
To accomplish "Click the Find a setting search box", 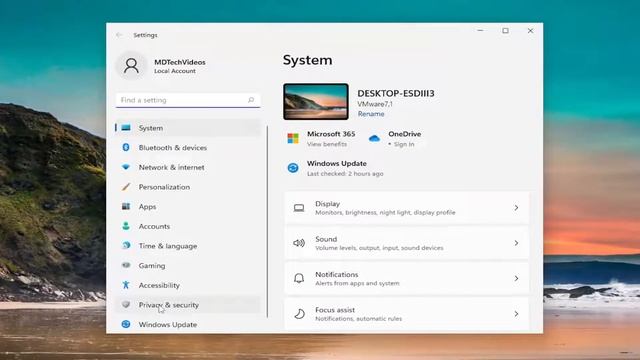I will point(188,100).
